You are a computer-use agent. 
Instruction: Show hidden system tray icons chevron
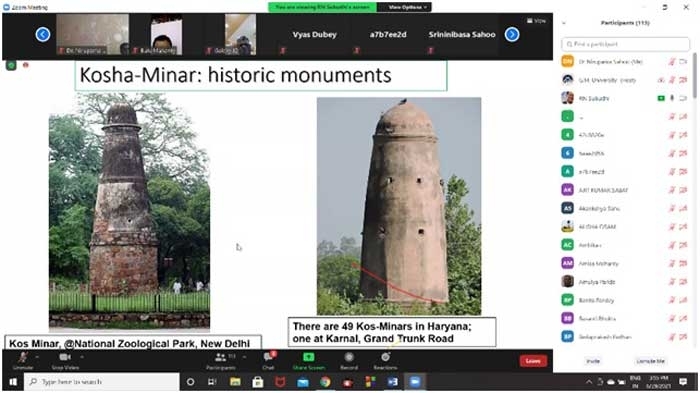589,382
